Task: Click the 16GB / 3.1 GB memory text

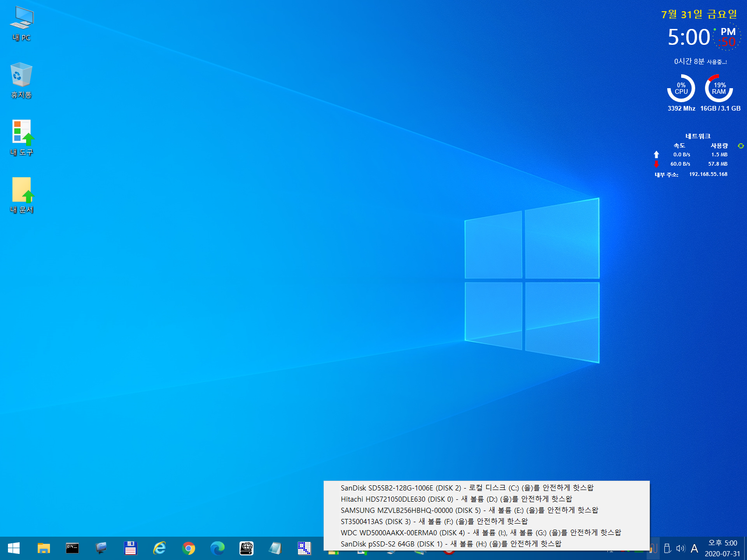Action: coord(720,108)
